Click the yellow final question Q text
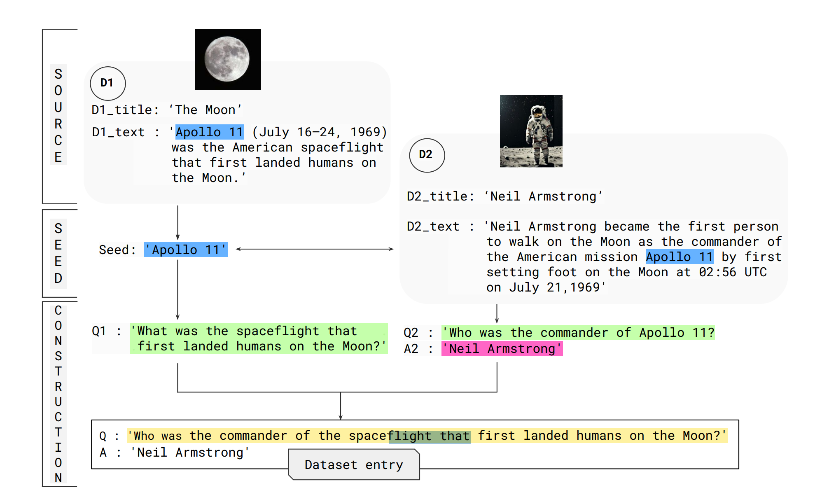The width and height of the screenshot is (822, 504). click(x=427, y=436)
